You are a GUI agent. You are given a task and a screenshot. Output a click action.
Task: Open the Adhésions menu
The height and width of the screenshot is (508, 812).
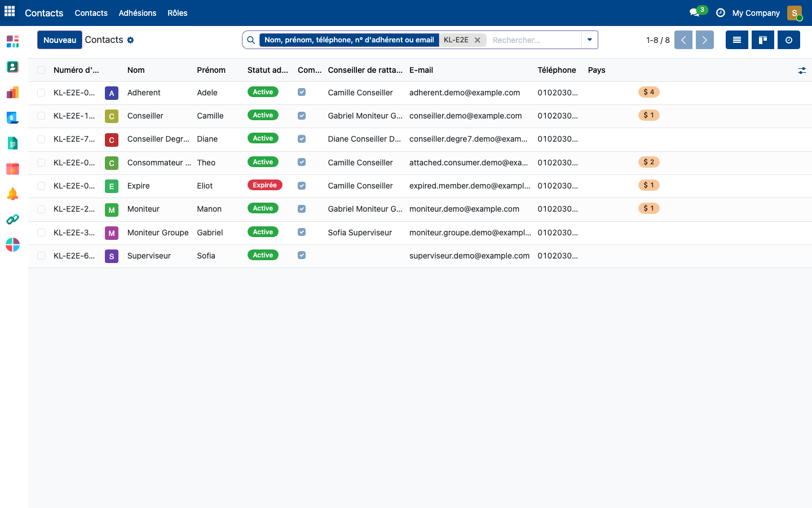138,13
